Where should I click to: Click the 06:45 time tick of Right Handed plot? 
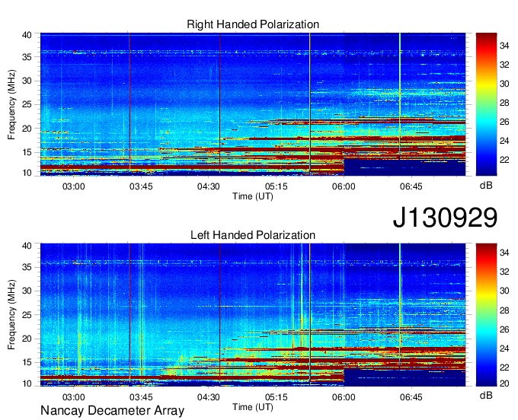(x=411, y=186)
